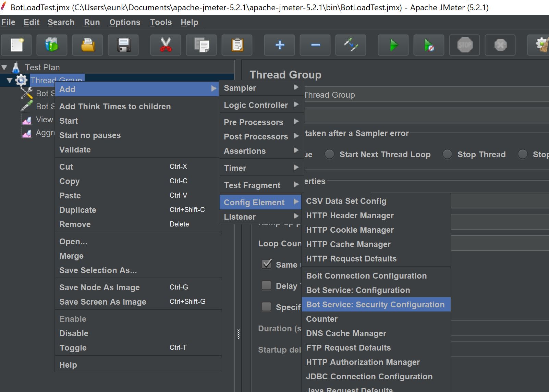Enable Specify Thread lifetime checkbox
This screenshot has width=549, height=392.
point(267,307)
